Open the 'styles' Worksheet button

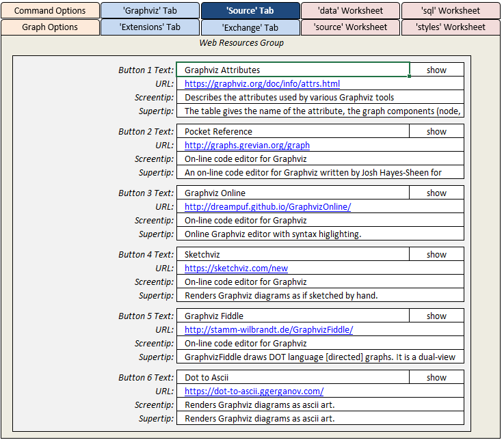pos(450,27)
